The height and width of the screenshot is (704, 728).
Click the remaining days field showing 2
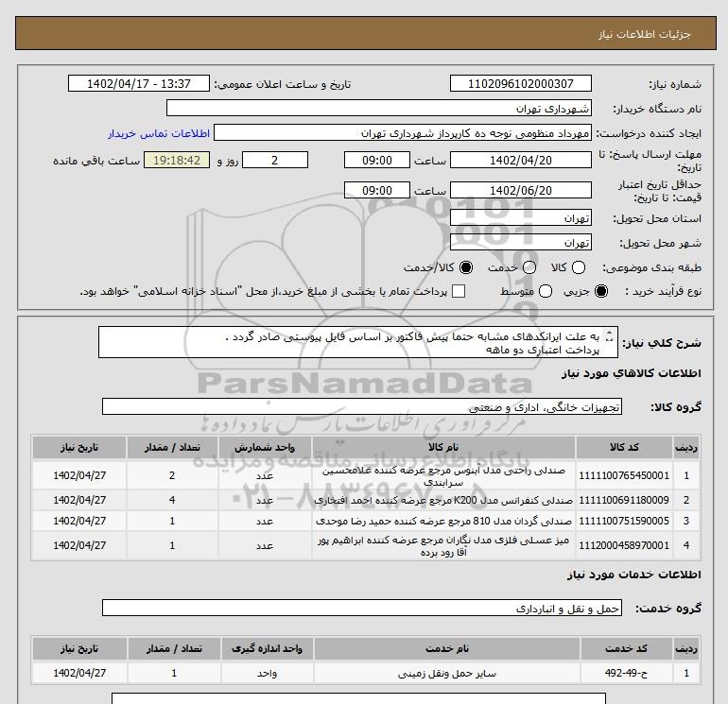tap(275, 160)
